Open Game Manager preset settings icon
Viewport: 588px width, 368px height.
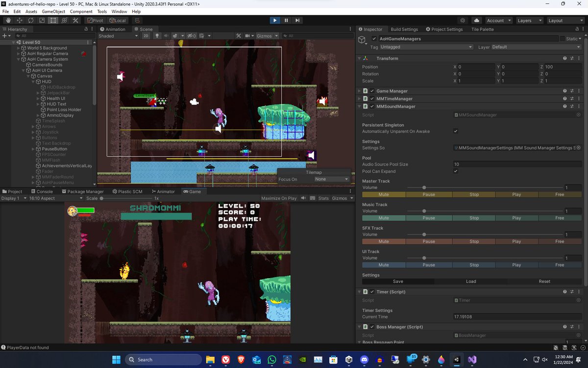572,91
